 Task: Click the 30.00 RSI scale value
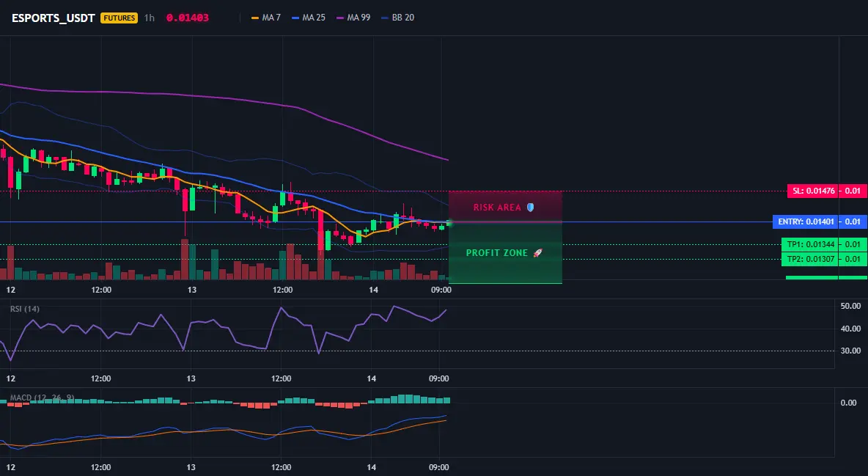point(850,351)
